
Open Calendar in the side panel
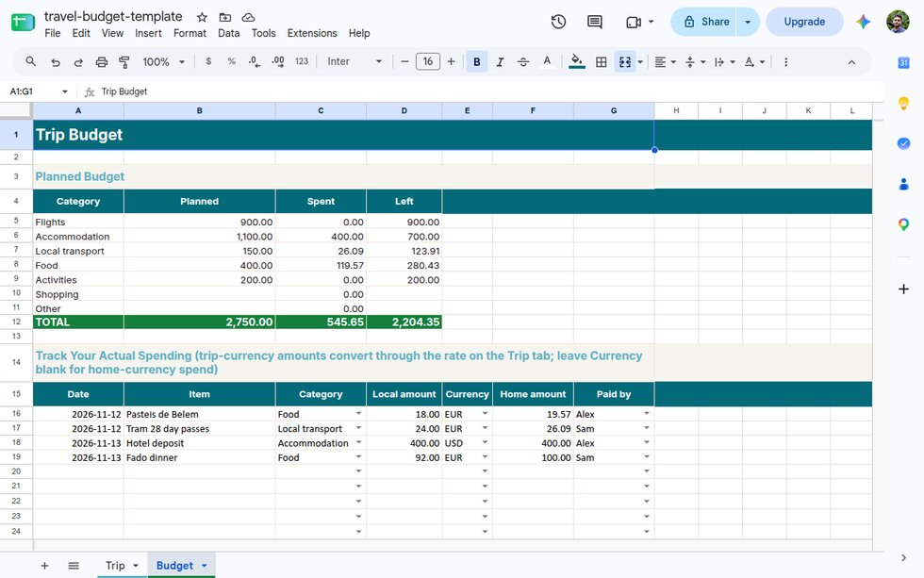click(903, 62)
